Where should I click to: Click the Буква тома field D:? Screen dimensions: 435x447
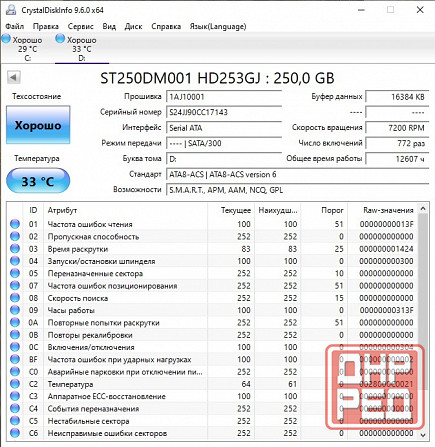tap(224, 159)
